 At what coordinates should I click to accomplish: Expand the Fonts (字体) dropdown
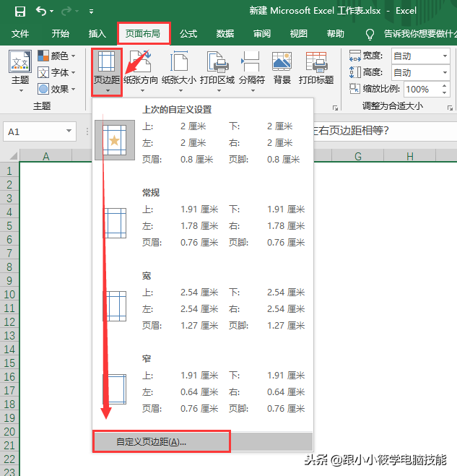(x=57, y=72)
